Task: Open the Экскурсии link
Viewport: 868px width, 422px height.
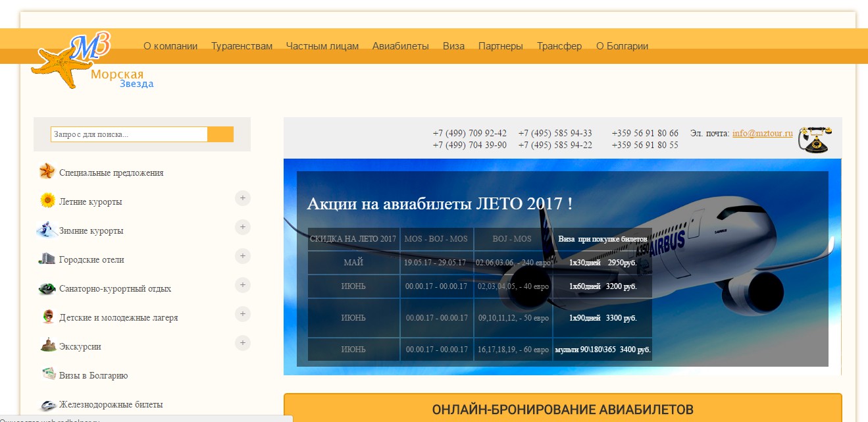Action: point(80,346)
